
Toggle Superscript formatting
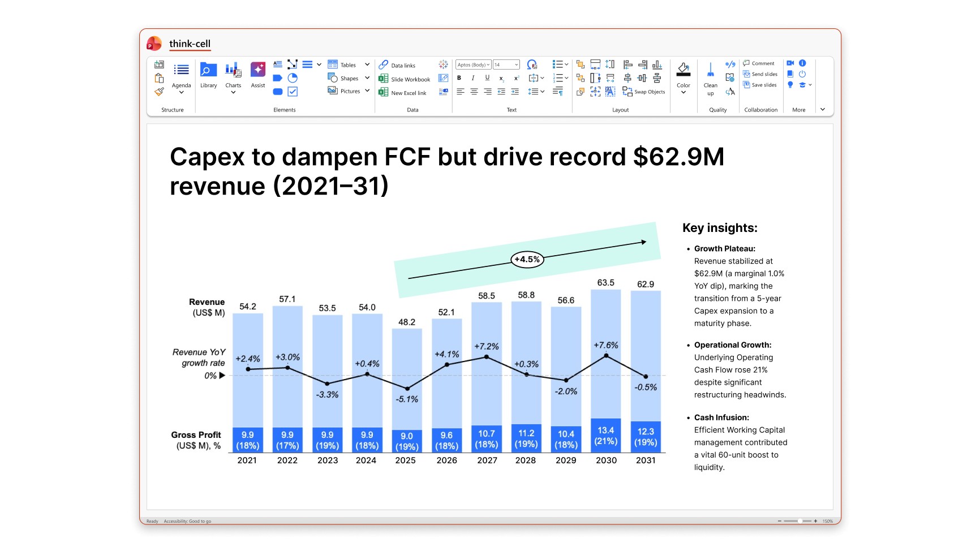[x=516, y=78]
